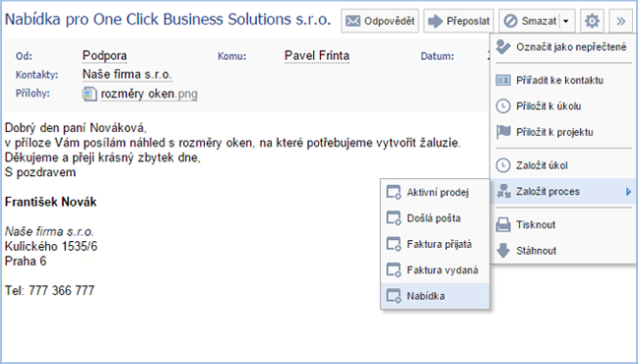
Task: Select Aktivní prodej process
Action: (x=435, y=193)
